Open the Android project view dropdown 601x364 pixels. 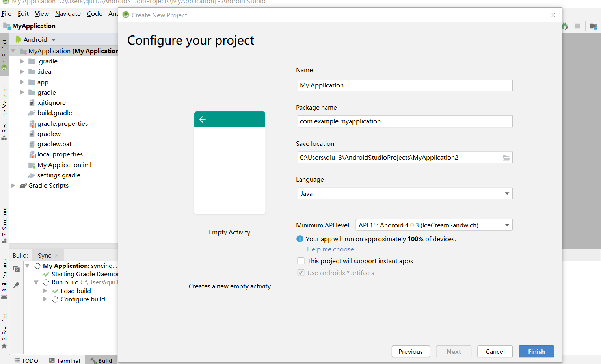pos(54,40)
